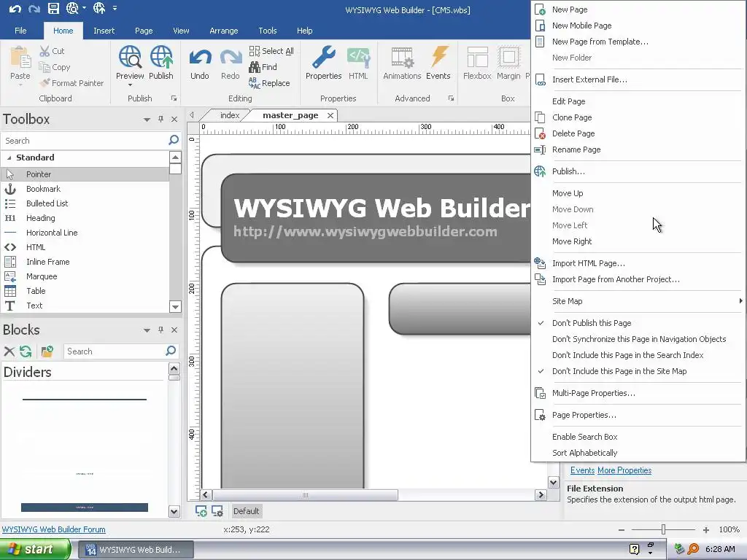Click the large Undo arrow in Editing group
747x560 pixels.
(x=200, y=57)
